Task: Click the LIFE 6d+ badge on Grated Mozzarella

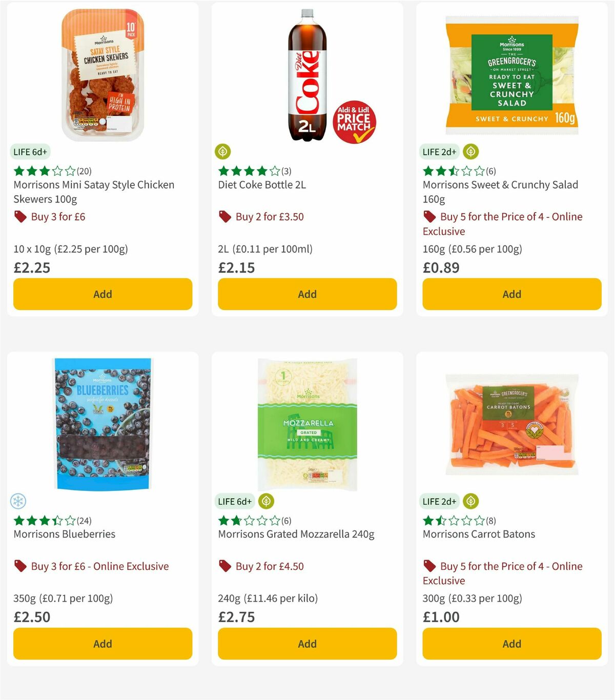Action: [235, 502]
